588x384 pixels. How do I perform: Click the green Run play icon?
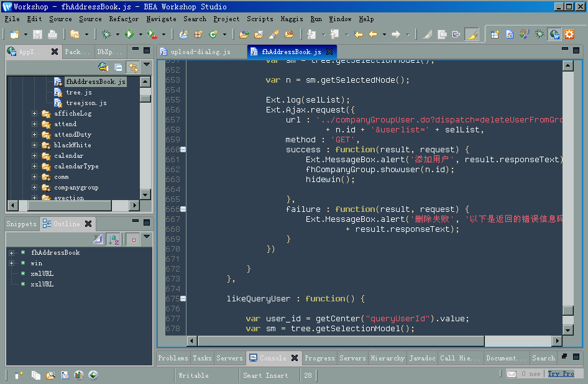[129, 35]
